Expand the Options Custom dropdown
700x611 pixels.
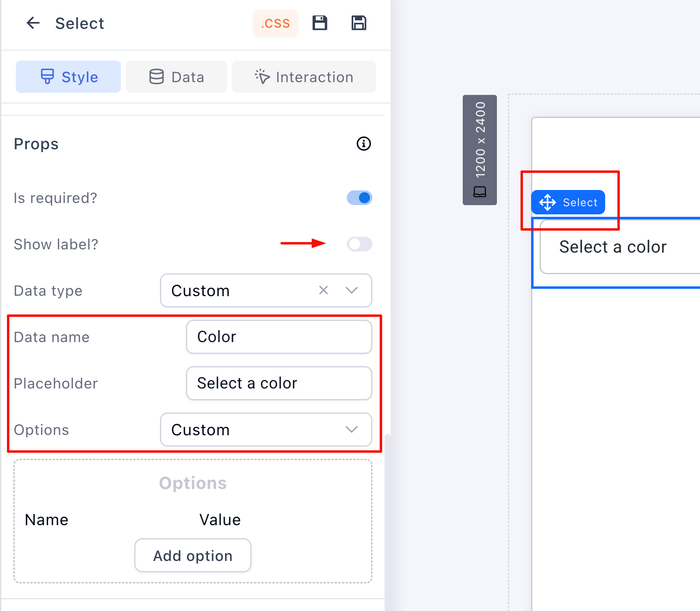[266, 430]
